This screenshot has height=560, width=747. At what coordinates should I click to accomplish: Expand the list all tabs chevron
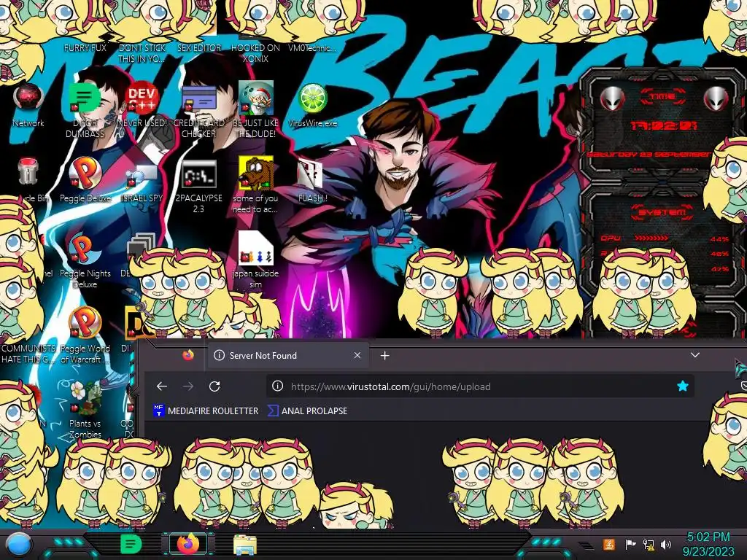click(x=695, y=355)
